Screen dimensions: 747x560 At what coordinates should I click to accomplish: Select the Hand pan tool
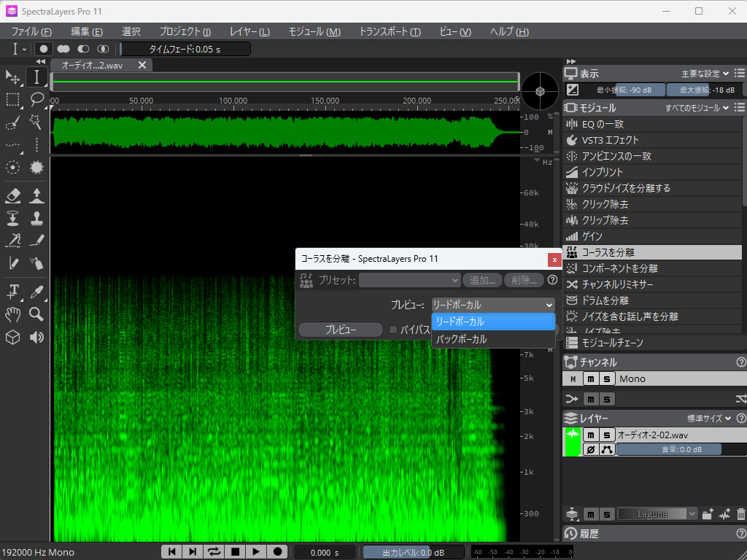[12, 314]
